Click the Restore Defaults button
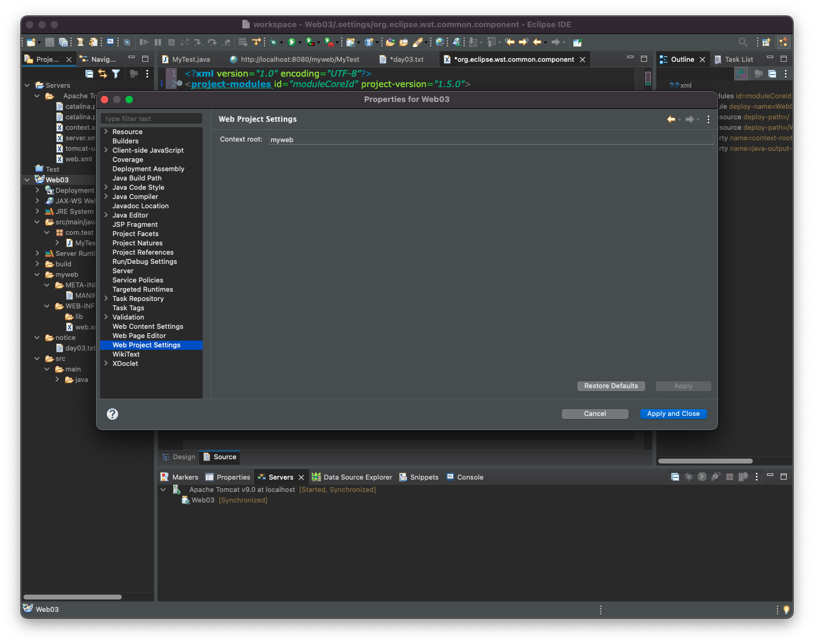The height and width of the screenshot is (644, 814). (611, 386)
